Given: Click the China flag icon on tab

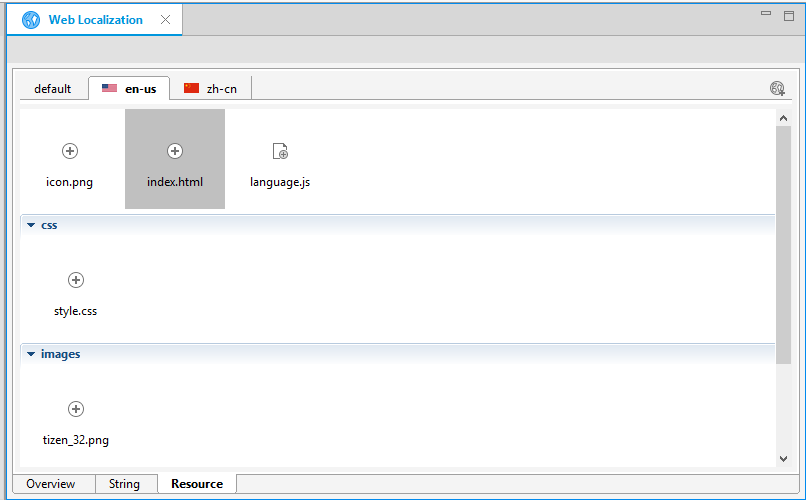Looking at the screenshot, I should coord(192,89).
